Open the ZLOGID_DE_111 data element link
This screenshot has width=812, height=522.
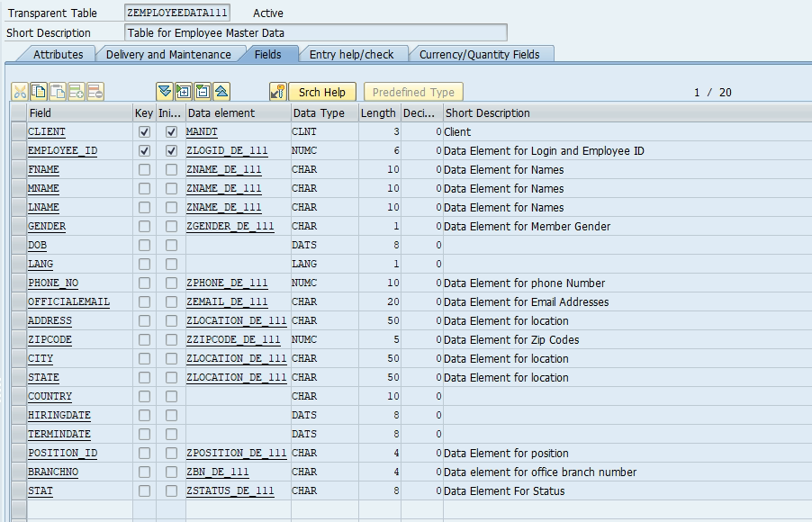[227, 150]
